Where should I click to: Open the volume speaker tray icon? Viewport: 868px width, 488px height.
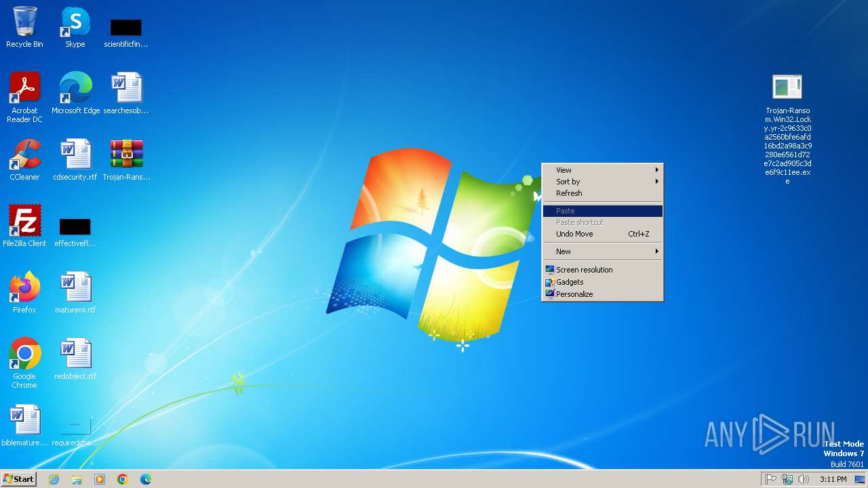[804, 479]
